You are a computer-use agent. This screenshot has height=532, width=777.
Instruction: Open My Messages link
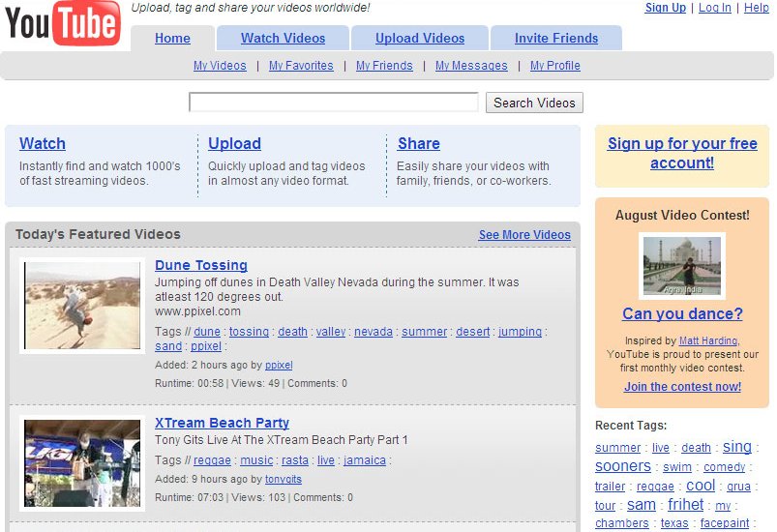471,66
